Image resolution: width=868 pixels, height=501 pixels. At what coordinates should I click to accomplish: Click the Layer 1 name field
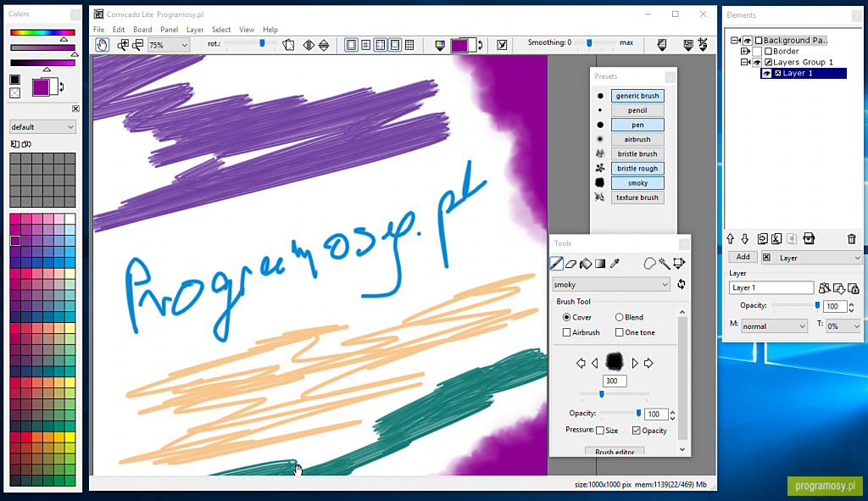coord(771,288)
